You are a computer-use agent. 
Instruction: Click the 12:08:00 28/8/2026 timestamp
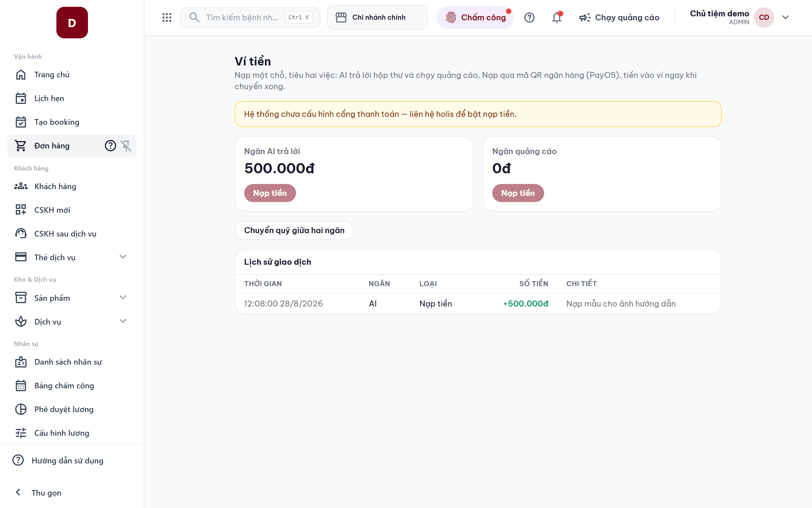click(283, 303)
